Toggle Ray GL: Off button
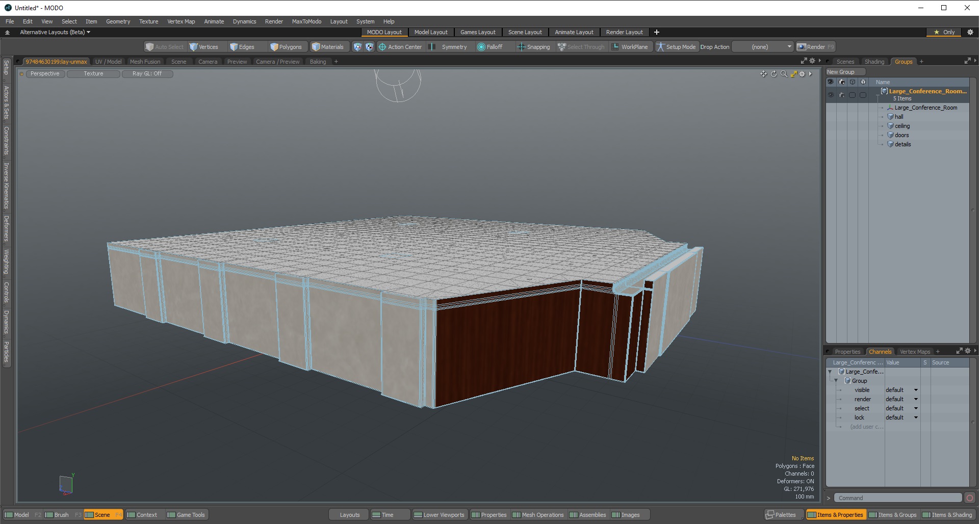 147,74
